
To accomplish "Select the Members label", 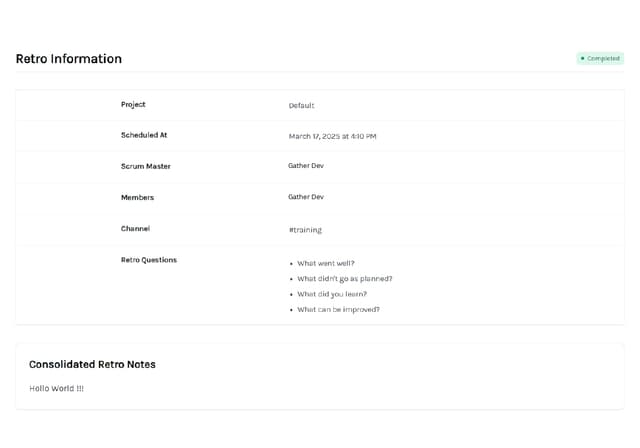I will (137, 197).
